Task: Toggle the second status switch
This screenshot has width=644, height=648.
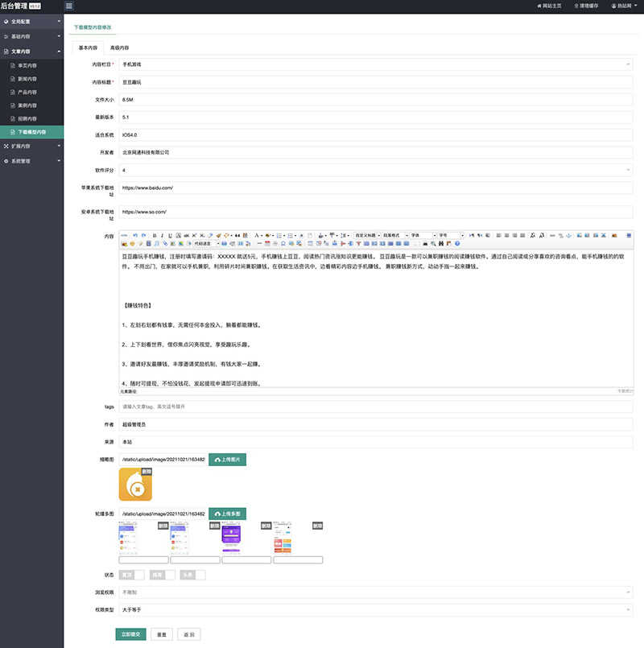Action: [x=162, y=575]
